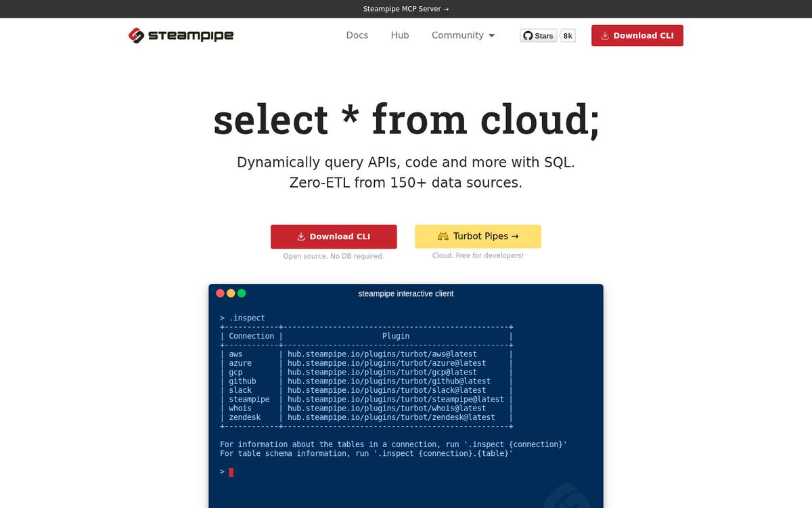Click plugin path 'turbot/gcp@latest'

pos(382,372)
